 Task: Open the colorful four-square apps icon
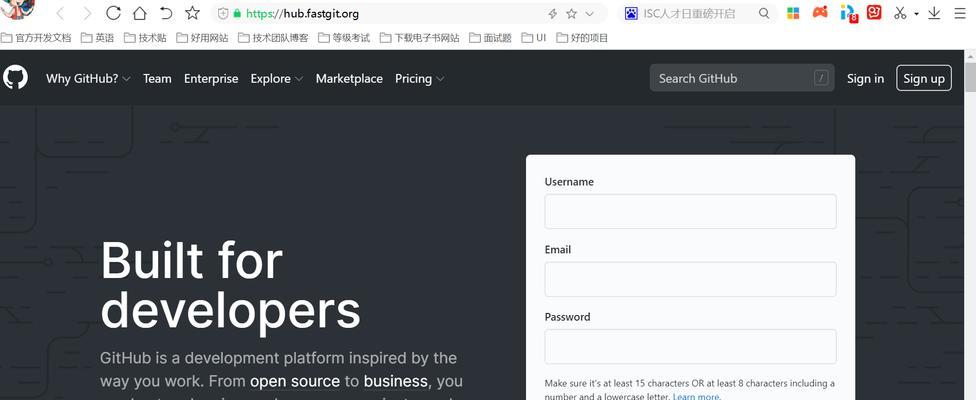point(793,13)
